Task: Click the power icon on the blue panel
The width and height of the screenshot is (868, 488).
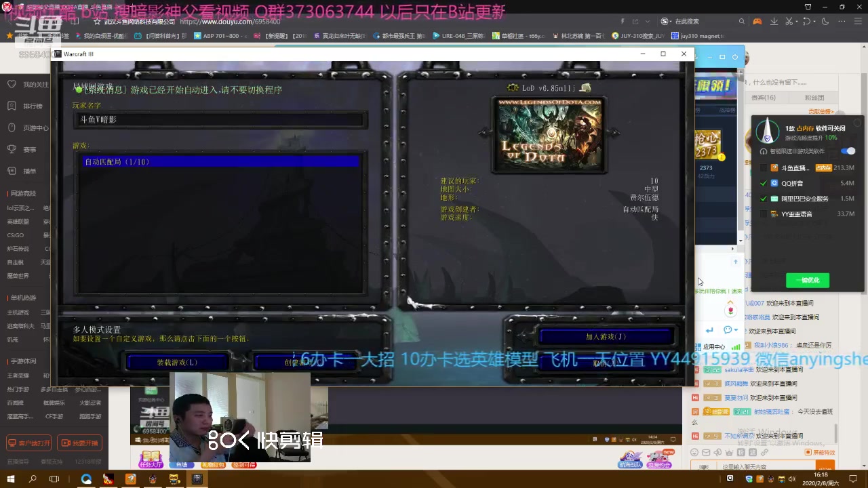Action: (x=735, y=57)
